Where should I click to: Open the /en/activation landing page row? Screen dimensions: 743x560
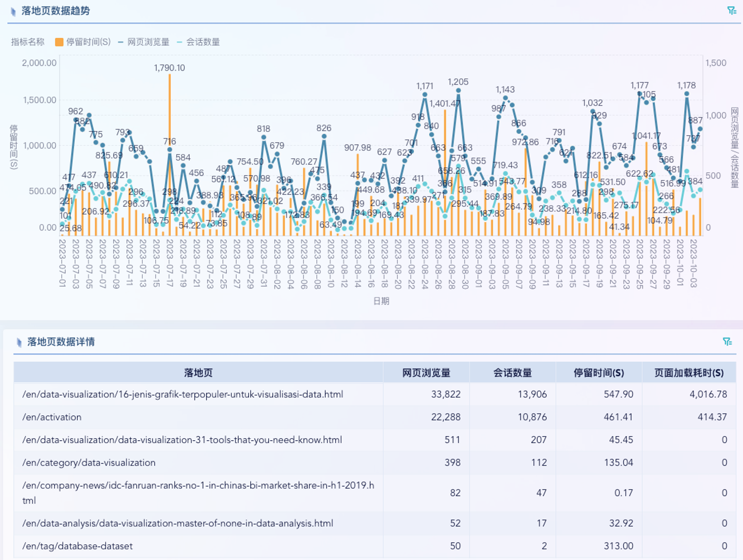click(x=52, y=417)
